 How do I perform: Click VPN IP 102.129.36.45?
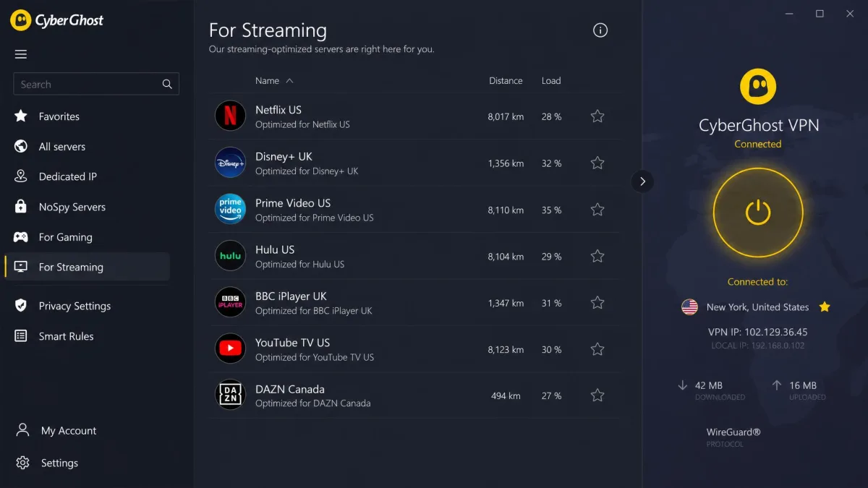758,332
